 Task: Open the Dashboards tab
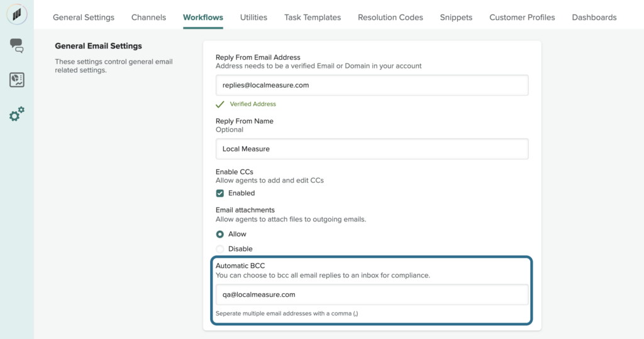click(x=594, y=18)
